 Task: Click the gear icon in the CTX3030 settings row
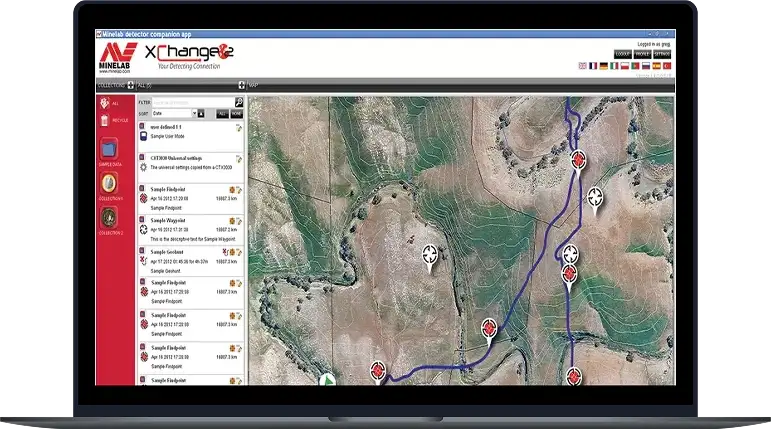coord(143,167)
